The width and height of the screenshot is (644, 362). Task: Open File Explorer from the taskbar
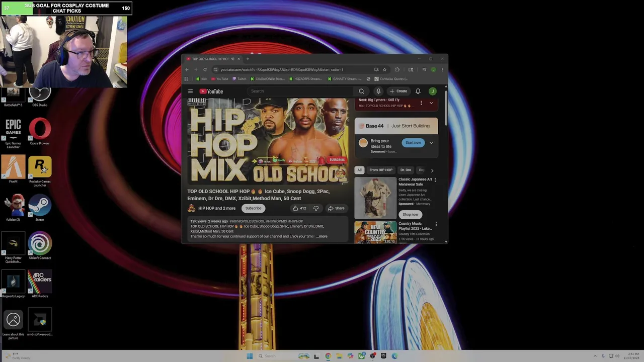click(339, 356)
